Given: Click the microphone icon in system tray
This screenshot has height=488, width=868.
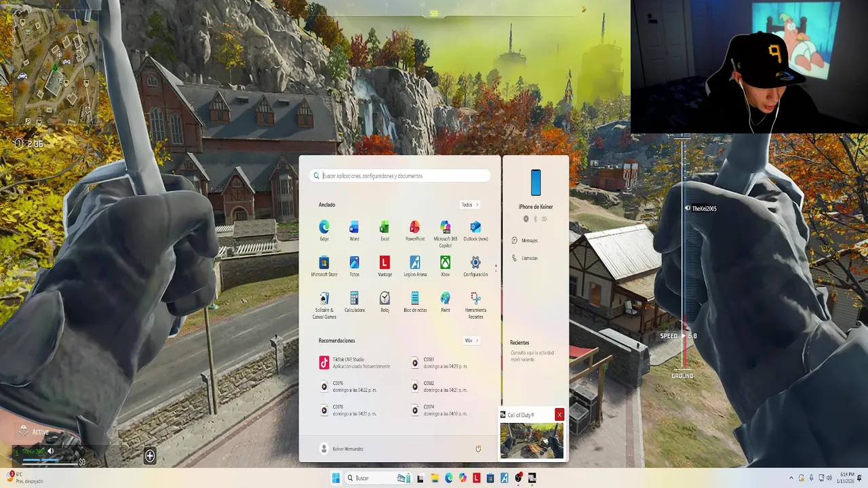Looking at the screenshot, I should click(812, 478).
